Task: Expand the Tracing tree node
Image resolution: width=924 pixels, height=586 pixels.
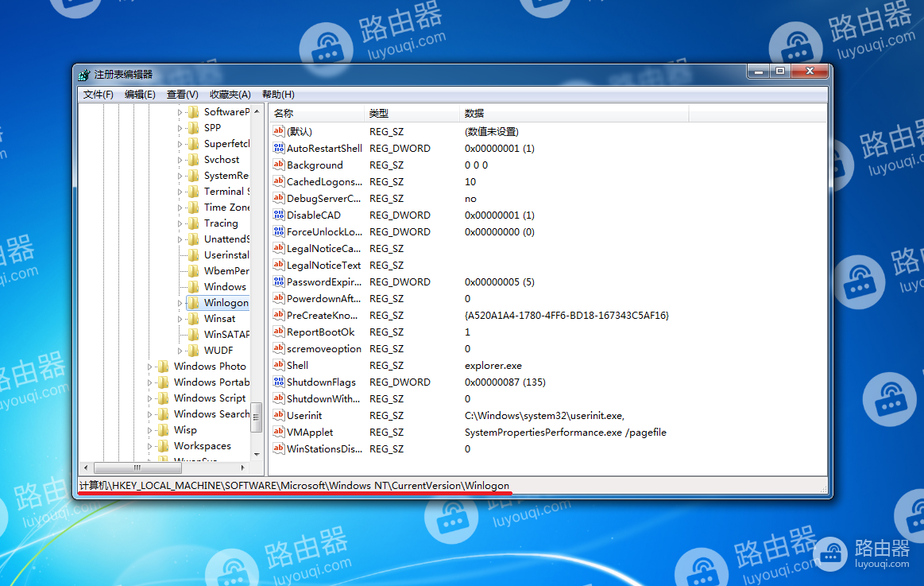Action: (x=180, y=223)
